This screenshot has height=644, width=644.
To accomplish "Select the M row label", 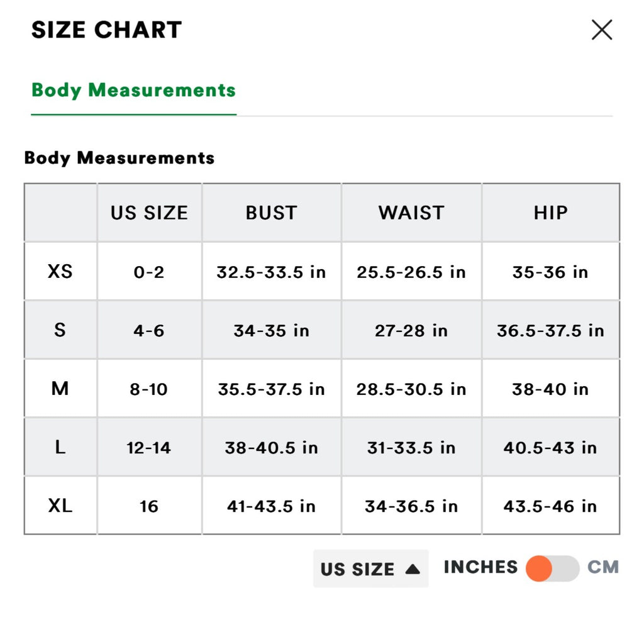I will tap(60, 389).
